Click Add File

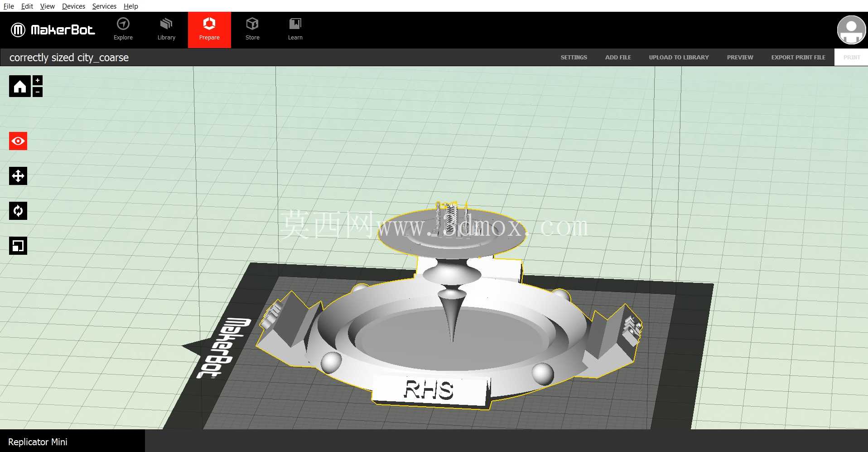[618, 57]
